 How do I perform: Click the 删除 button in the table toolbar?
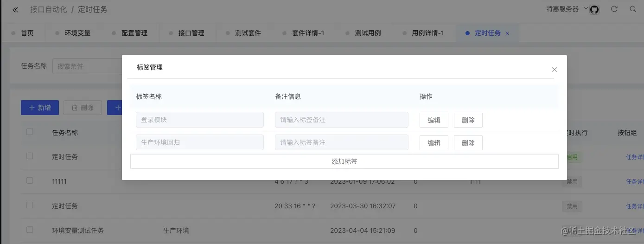(83, 108)
